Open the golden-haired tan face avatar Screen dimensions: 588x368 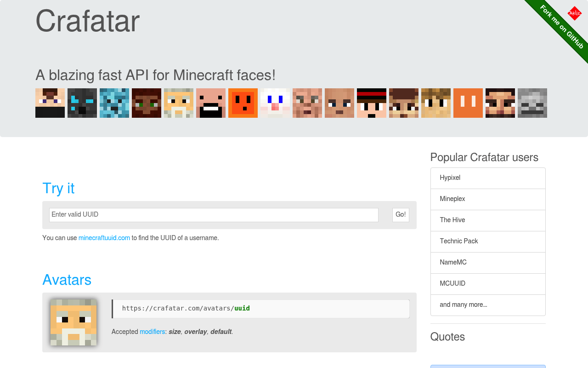[436, 103]
